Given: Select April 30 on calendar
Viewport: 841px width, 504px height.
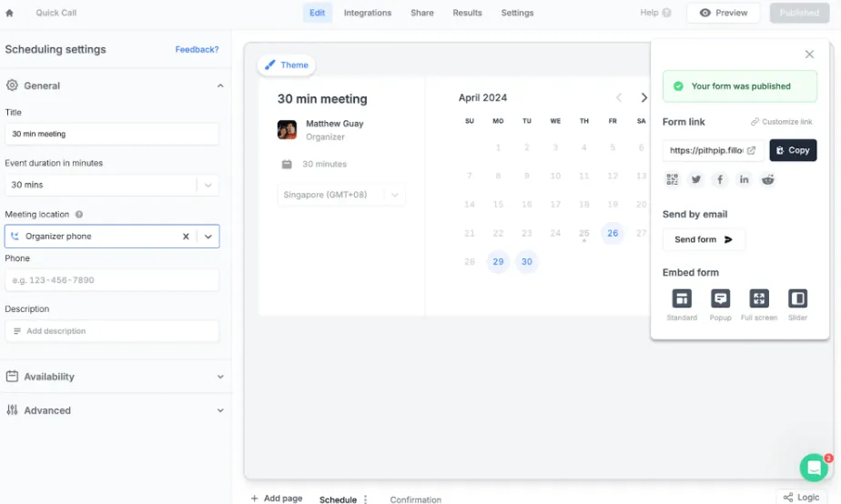Looking at the screenshot, I should tap(527, 262).
